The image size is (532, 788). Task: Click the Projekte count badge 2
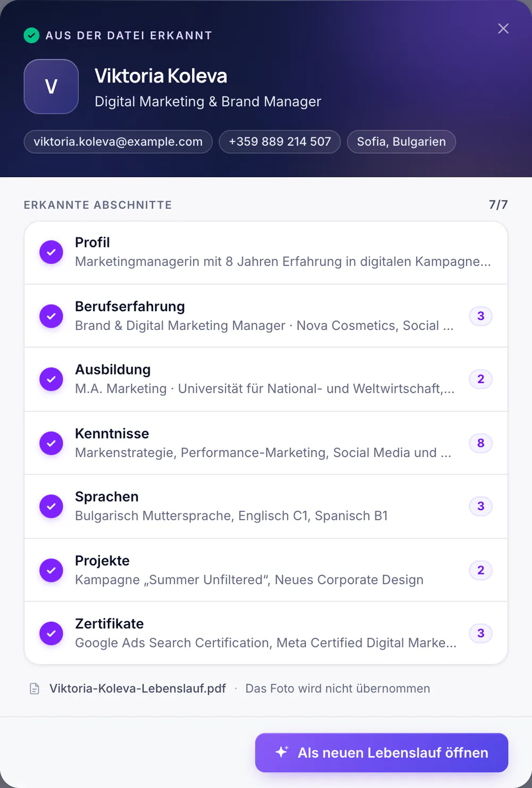[x=481, y=570]
